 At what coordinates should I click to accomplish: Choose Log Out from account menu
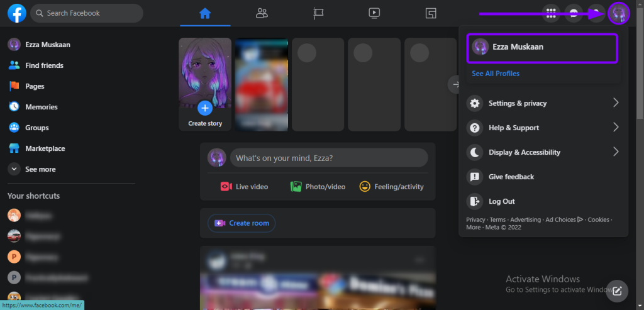pos(501,201)
